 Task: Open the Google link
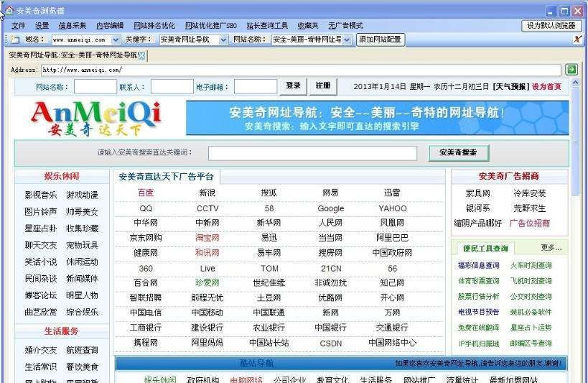coord(330,208)
